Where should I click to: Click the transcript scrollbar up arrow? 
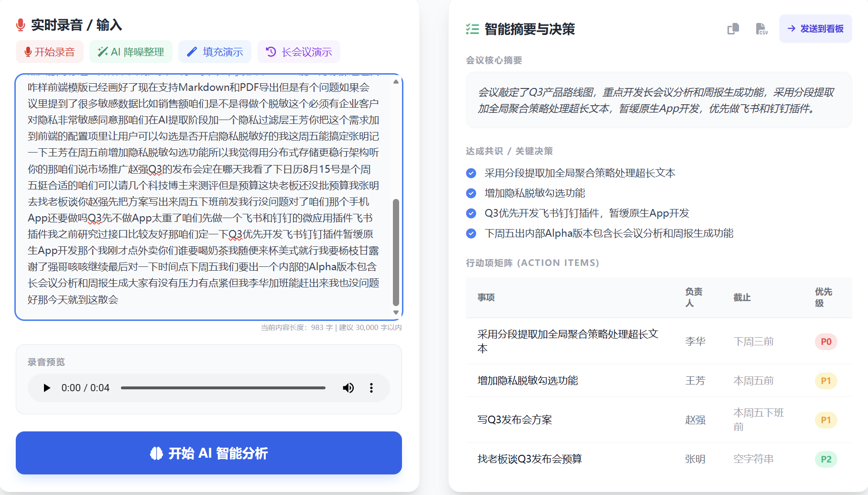pos(396,82)
